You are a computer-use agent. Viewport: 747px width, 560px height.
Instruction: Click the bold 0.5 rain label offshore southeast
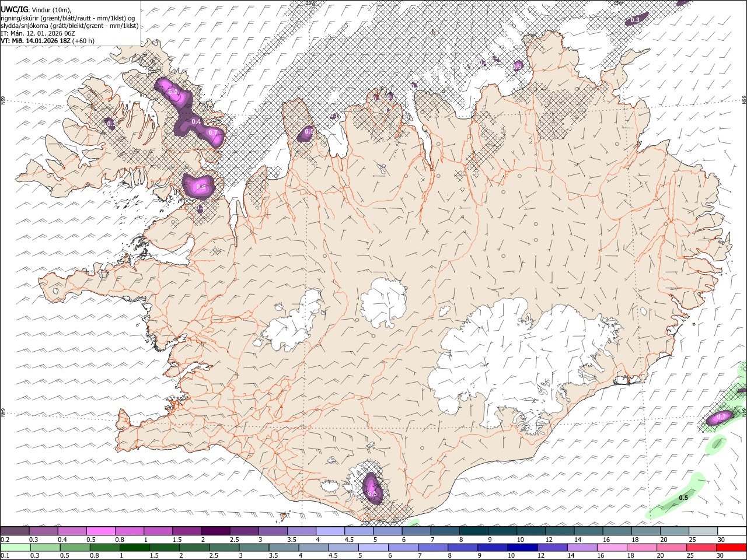pos(683,498)
